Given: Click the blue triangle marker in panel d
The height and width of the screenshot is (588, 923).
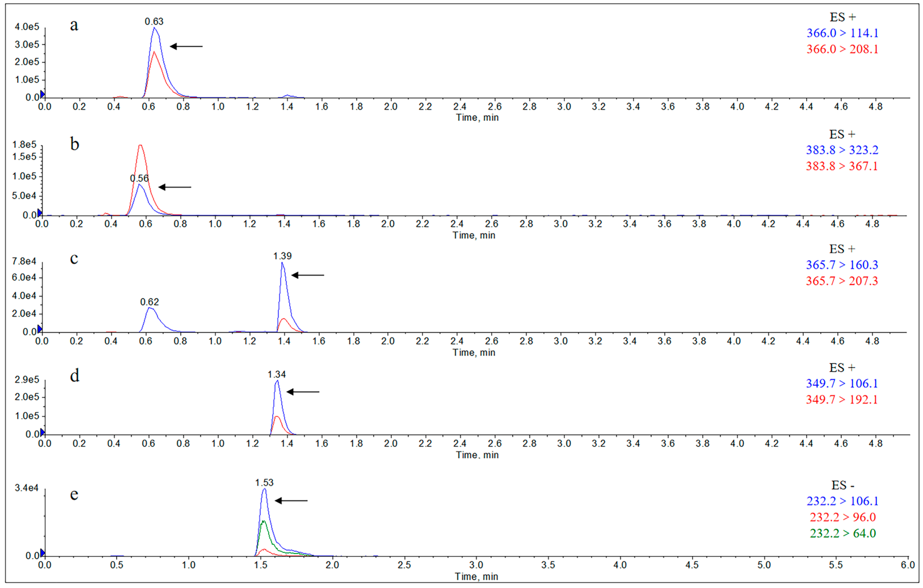Looking at the screenshot, I should coord(43,432).
